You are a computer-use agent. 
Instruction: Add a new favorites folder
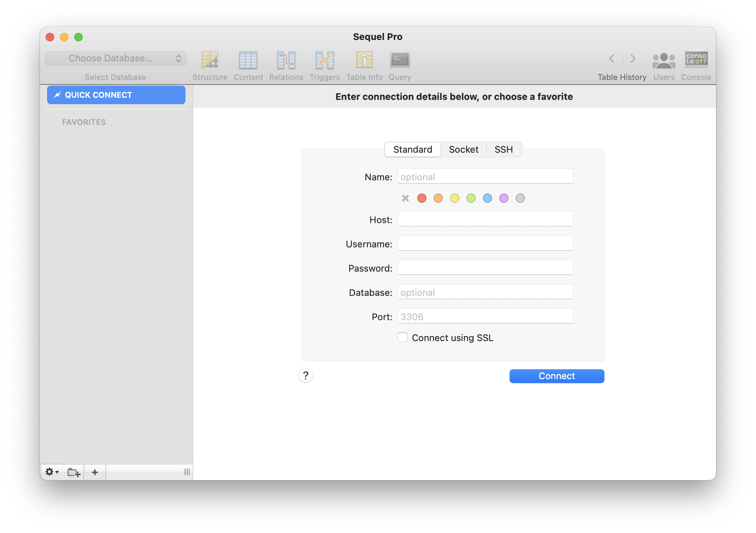coord(74,472)
